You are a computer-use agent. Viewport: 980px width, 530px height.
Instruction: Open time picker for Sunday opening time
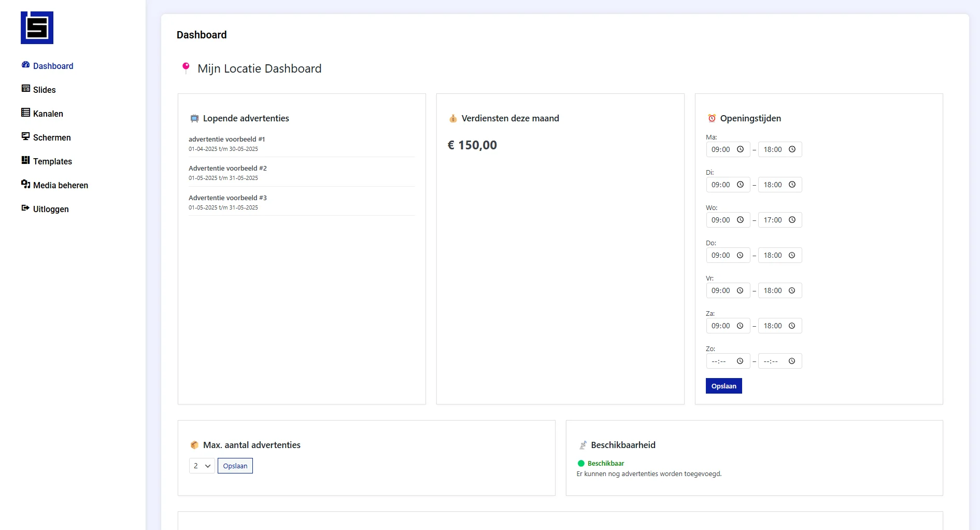(x=740, y=361)
